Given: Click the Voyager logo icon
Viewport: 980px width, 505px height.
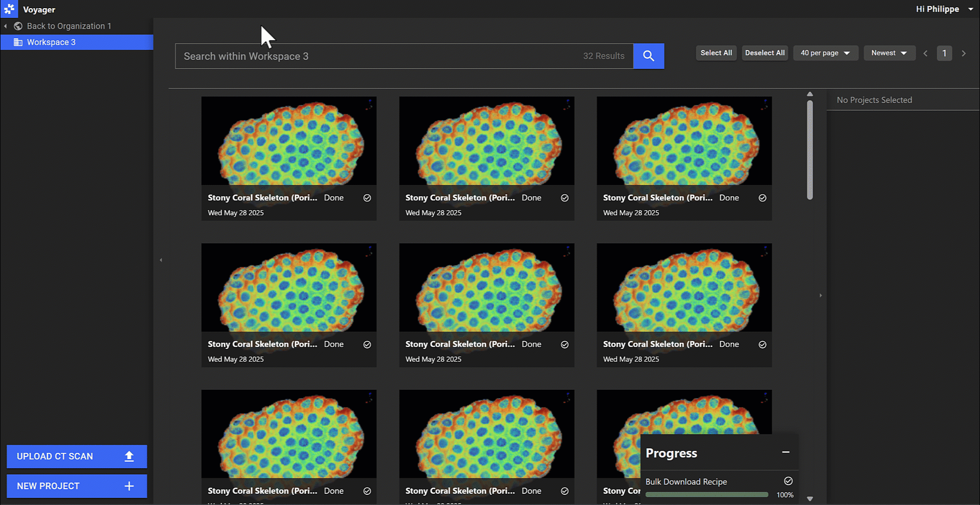Looking at the screenshot, I should (x=9, y=9).
